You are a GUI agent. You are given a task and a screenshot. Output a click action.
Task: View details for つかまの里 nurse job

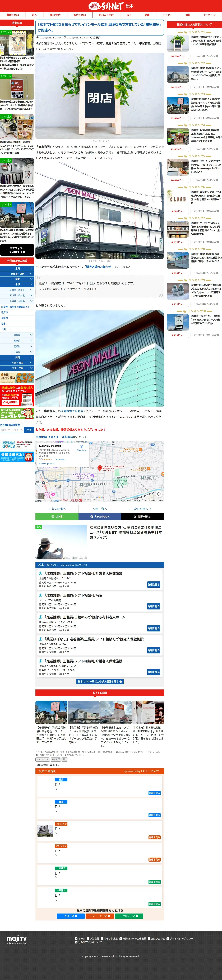point(154,584)
